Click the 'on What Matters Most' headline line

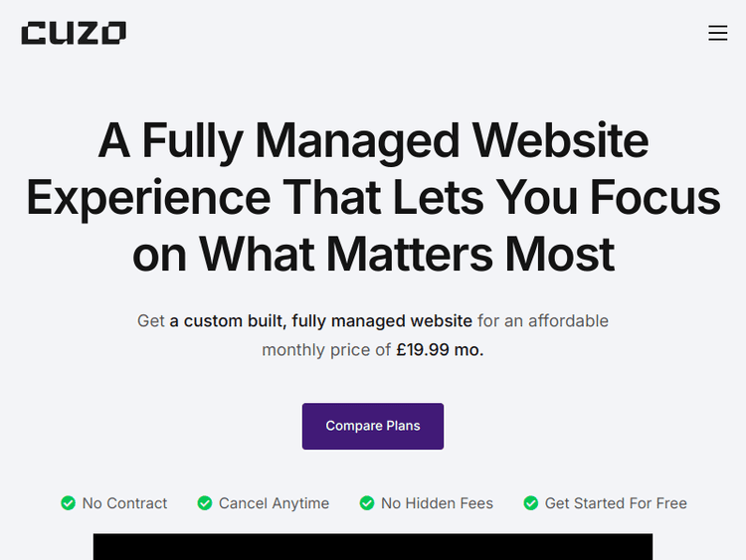[373, 255]
